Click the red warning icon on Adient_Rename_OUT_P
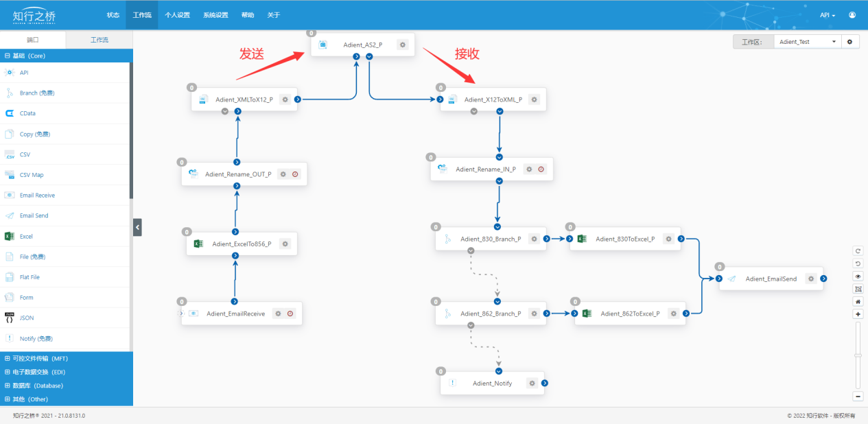This screenshot has height=424, width=868. 295,174
